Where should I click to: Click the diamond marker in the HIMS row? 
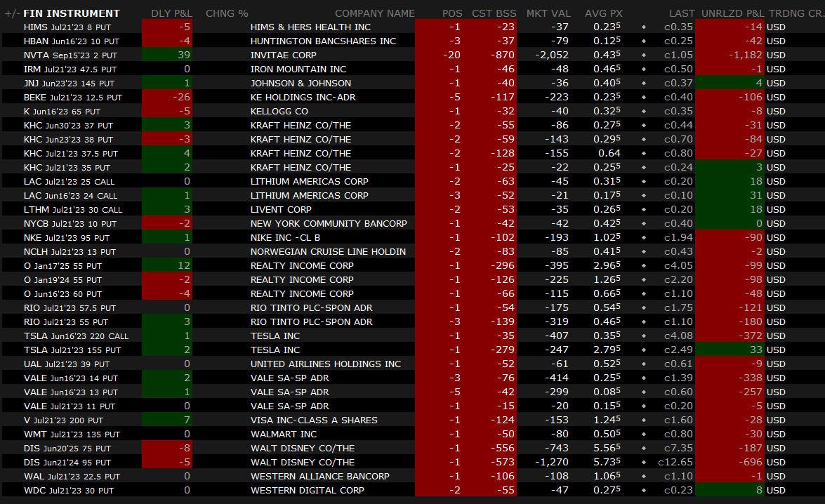[643, 27]
